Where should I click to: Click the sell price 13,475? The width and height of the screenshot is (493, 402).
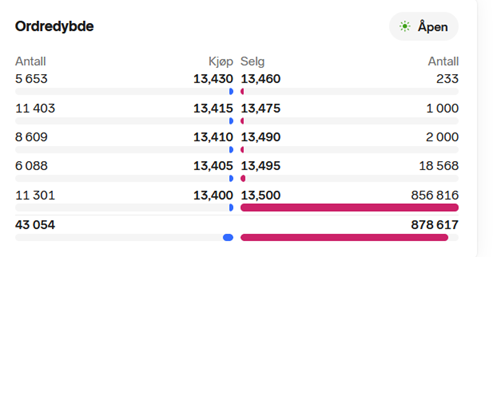point(261,108)
